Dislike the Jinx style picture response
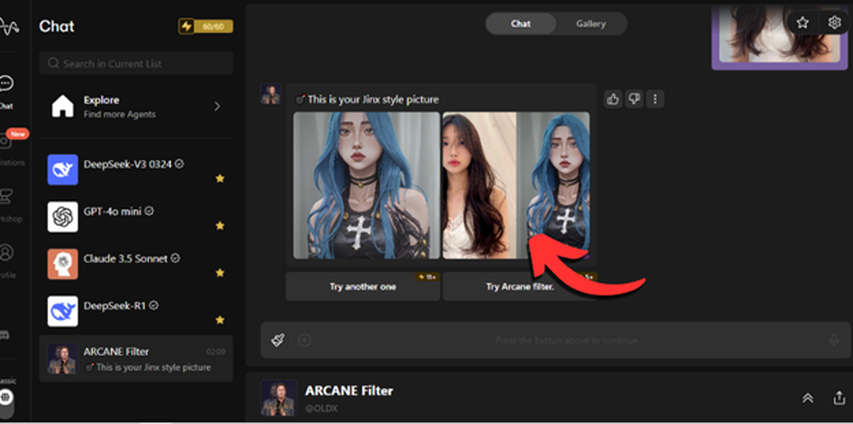This screenshot has height=424, width=853. (x=634, y=99)
